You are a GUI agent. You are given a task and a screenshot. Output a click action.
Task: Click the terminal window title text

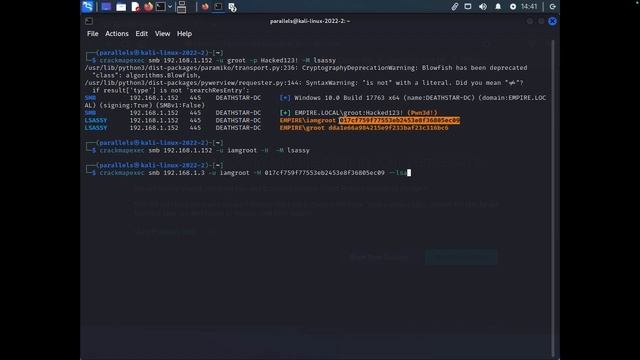pyautogui.click(x=310, y=21)
